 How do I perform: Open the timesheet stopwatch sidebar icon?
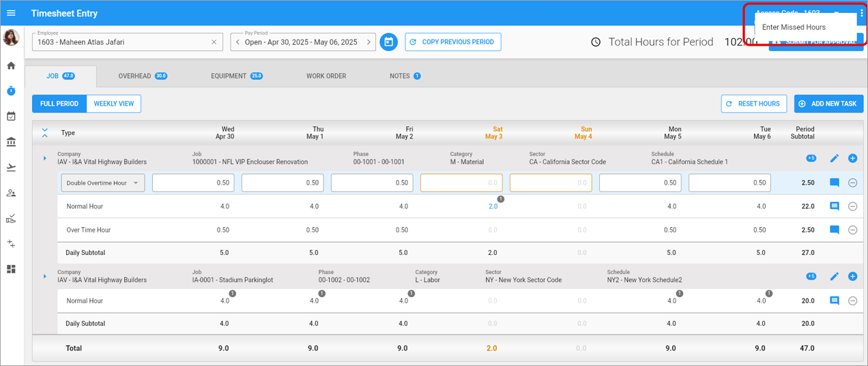click(11, 91)
